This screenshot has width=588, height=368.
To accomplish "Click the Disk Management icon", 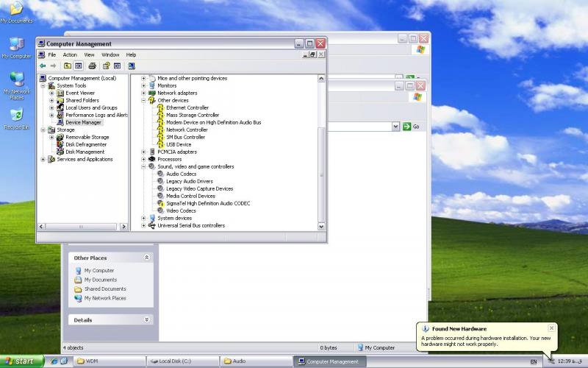I will 60,152.
